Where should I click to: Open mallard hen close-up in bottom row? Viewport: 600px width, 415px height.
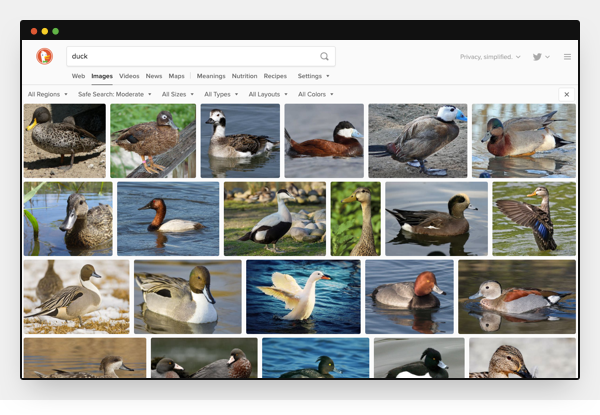click(523, 358)
